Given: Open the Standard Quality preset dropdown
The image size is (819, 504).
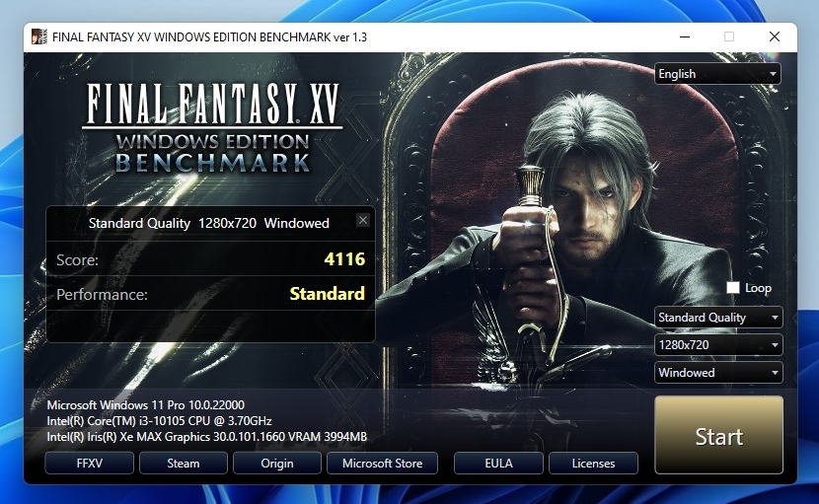Looking at the screenshot, I should (718, 317).
